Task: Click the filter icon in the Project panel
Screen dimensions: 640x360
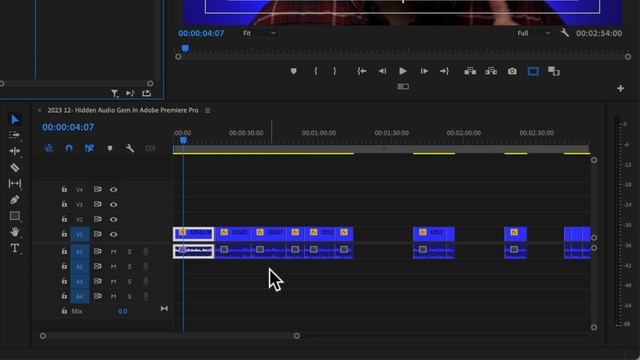Action: [115, 93]
